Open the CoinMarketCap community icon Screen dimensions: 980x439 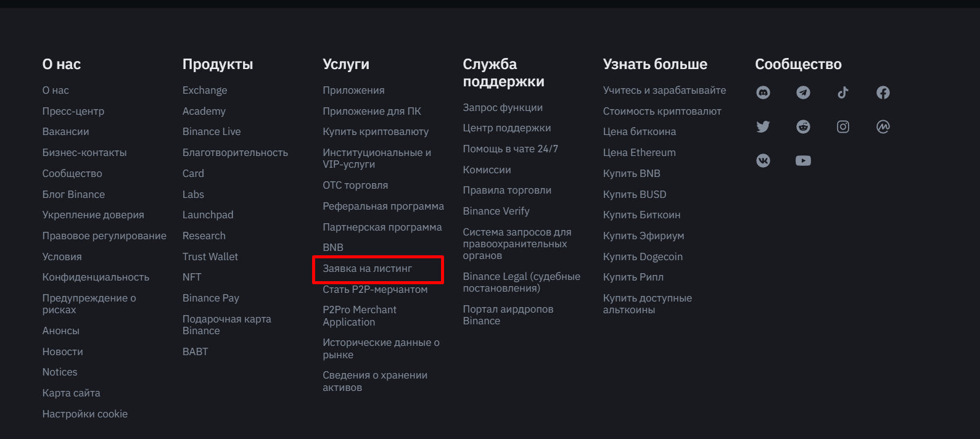click(x=883, y=126)
